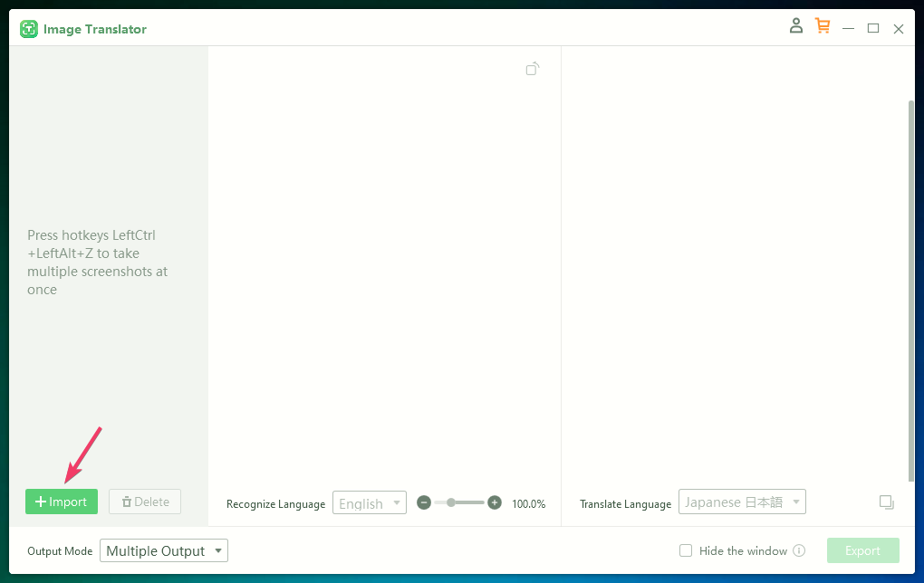The width and height of the screenshot is (924, 583).
Task: Click the green Import button
Action: click(x=62, y=502)
